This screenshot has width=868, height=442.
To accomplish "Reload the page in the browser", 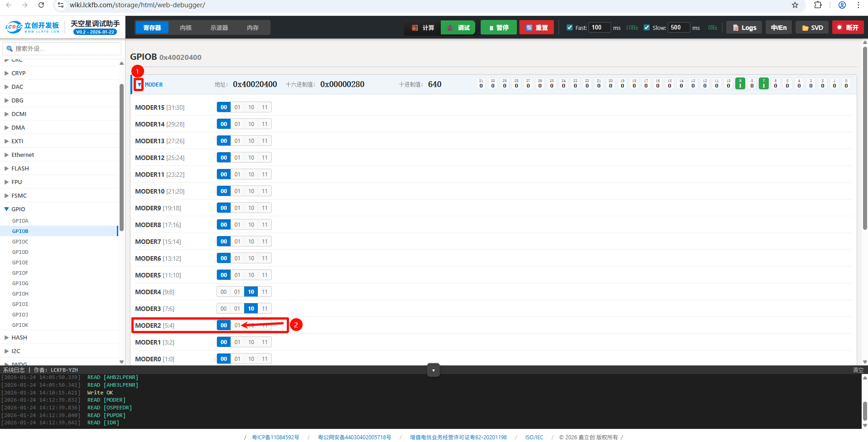I will click(41, 5).
